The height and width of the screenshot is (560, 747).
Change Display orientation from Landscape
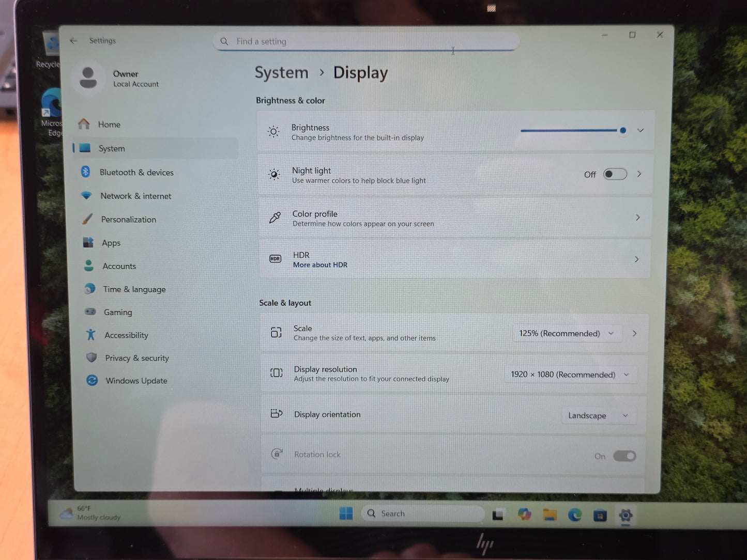(x=598, y=415)
